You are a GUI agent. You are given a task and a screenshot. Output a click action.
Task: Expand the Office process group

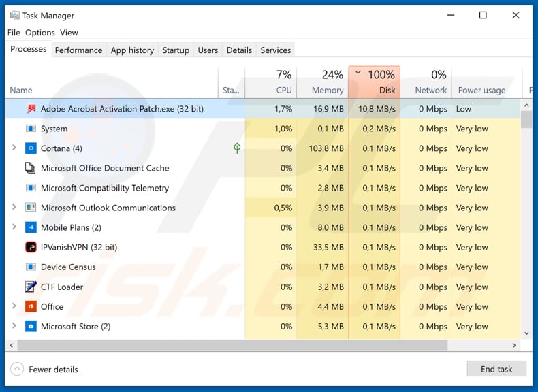point(14,306)
